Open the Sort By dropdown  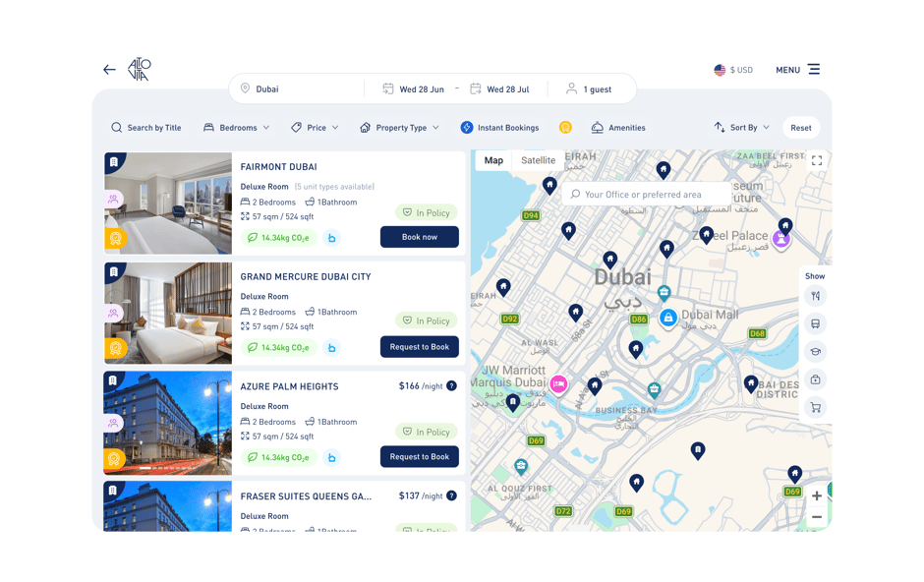coord(742,127)
